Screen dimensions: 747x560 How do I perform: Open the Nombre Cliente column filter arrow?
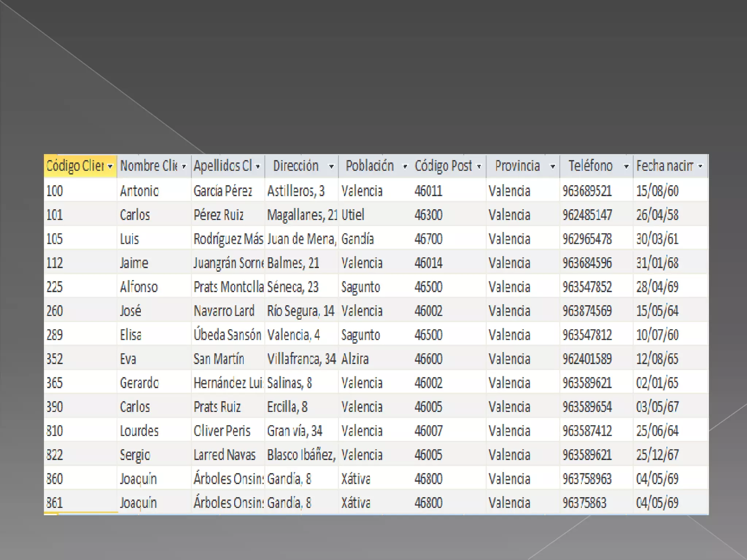(x=184, y=167)
